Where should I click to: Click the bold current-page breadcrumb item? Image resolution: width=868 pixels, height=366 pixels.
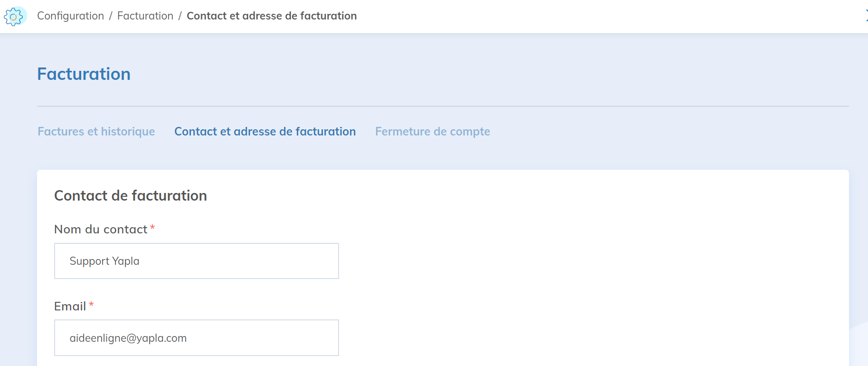pos(272,16)
